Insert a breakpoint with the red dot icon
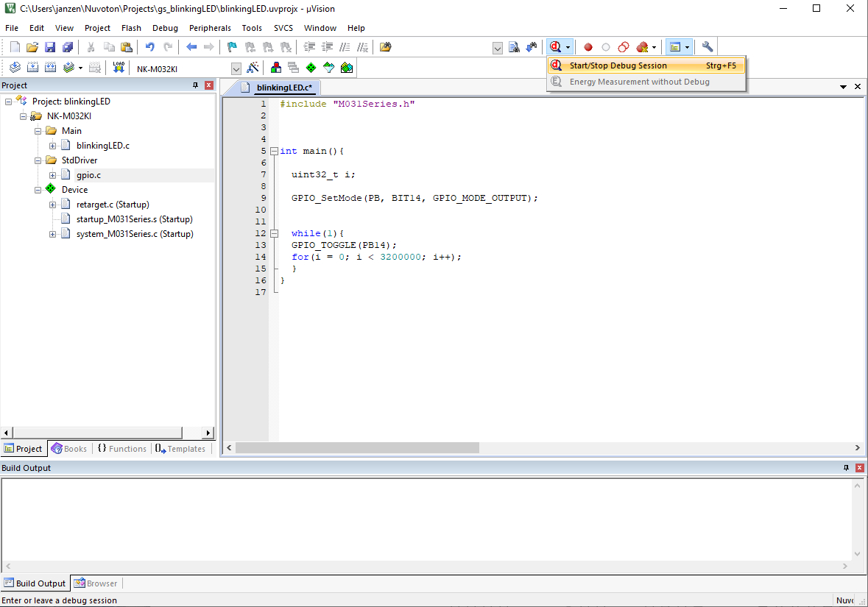The image size is (868, 607). coord(587,46)
